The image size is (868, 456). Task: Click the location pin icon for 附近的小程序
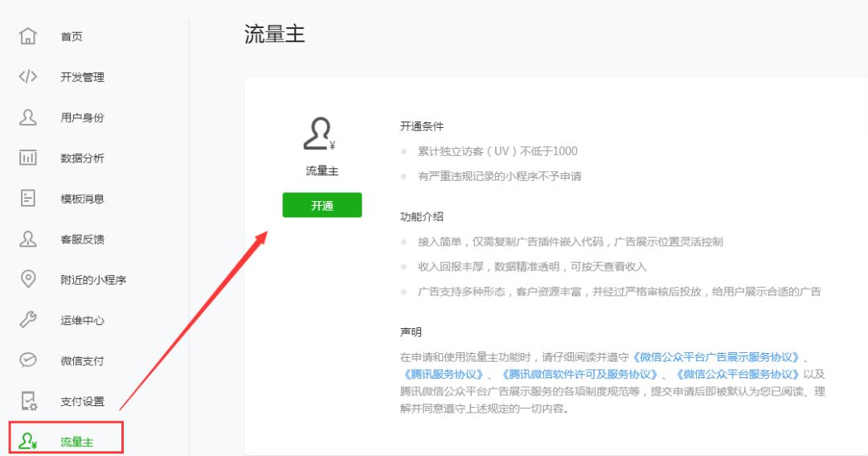pyautogui.click(x=27, y=279)
